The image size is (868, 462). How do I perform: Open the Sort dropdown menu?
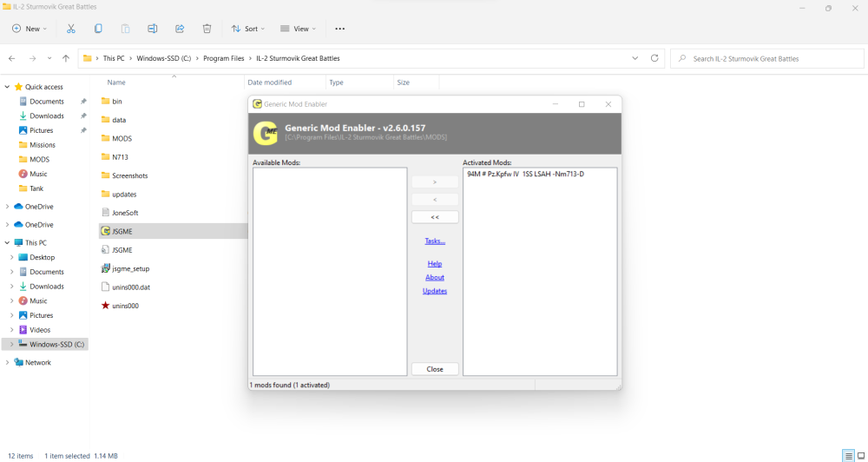click(245, 29)
